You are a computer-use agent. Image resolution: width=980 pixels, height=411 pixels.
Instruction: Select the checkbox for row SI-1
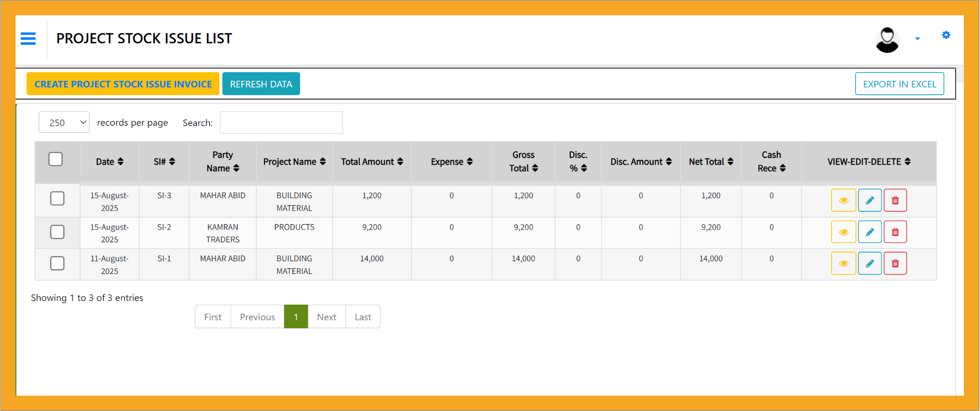point(57,263)
